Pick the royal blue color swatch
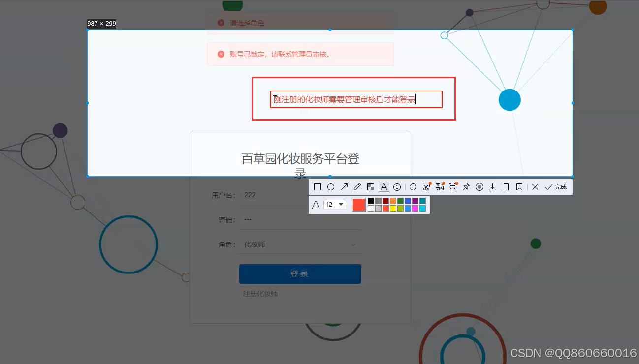639x364 pixels. [x=408, y=201]
